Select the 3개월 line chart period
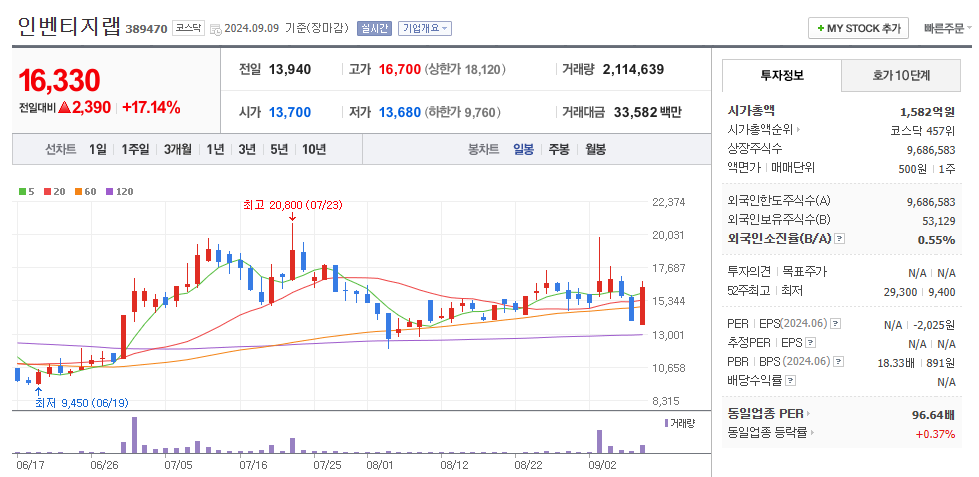 pos(178,150)
